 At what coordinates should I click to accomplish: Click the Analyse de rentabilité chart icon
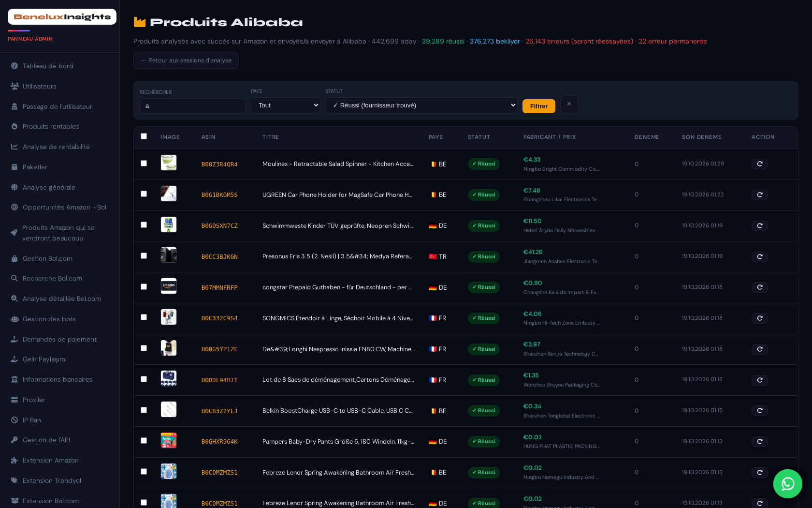point(14,147)
